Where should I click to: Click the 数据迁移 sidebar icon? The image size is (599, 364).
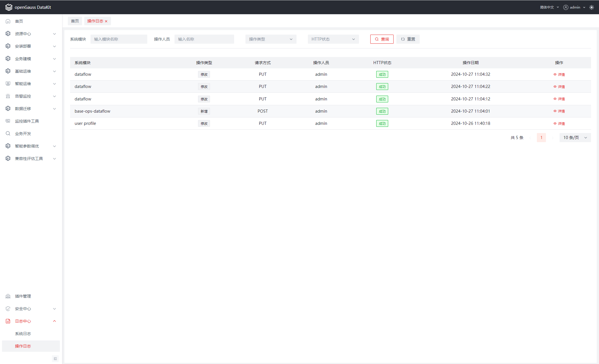pos(8,109)
